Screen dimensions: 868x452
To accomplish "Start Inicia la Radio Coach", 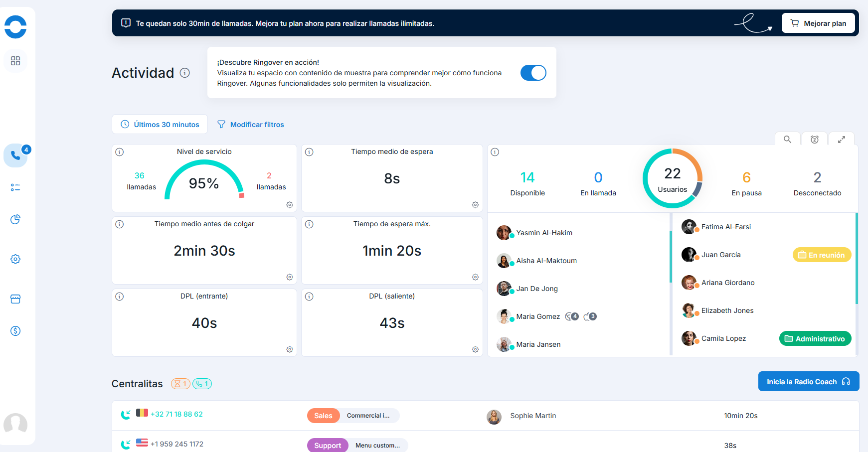I will pos(808,382).
